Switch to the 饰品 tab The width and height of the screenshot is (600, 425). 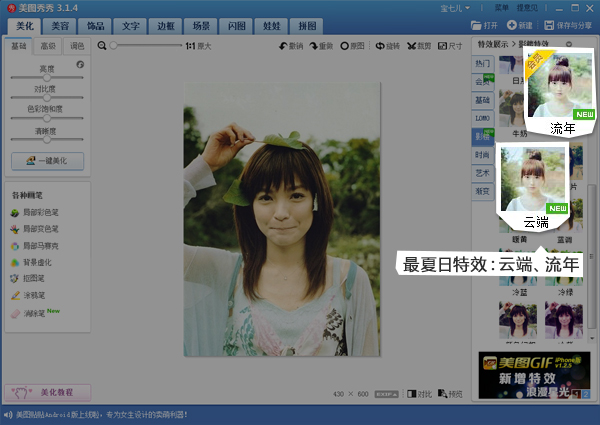click(x=96, y=26)
